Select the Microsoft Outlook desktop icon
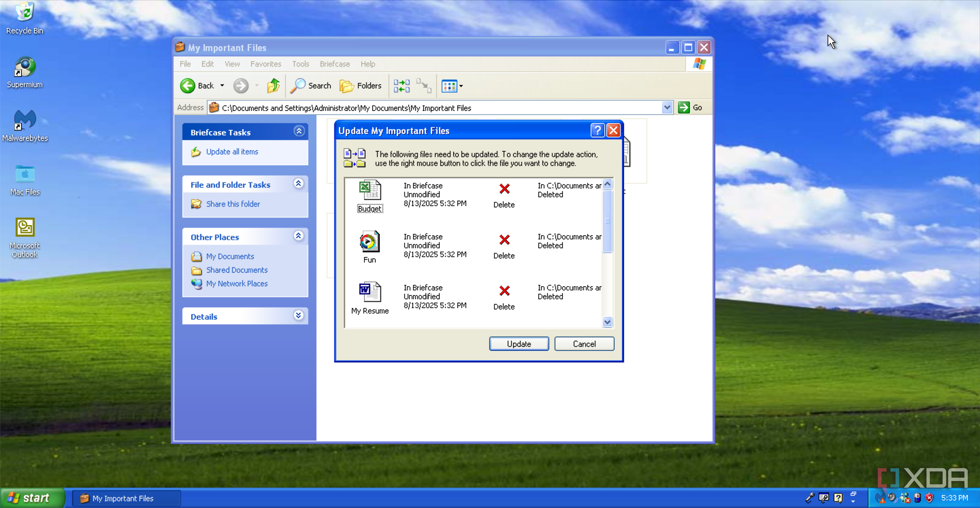 pos(25,238)
